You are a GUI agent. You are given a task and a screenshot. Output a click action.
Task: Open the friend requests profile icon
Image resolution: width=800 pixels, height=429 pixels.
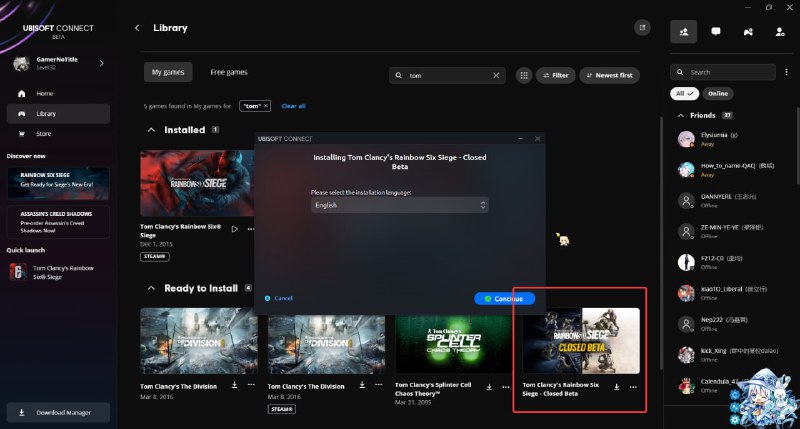pos(780,31)
